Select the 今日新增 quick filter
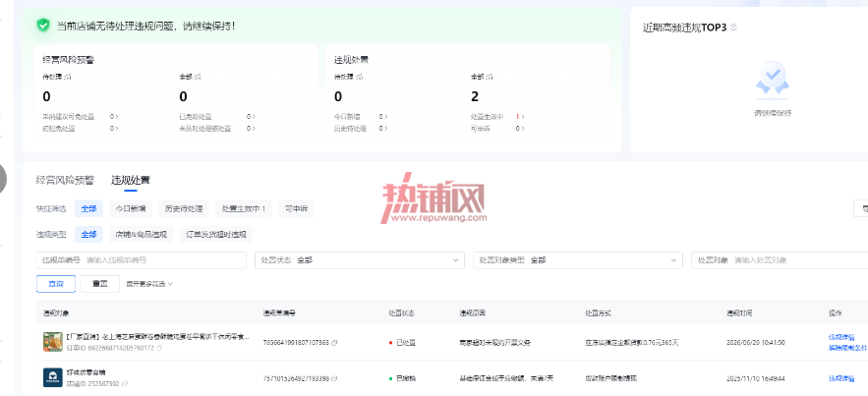Screen dimensions: 868x396 coord(131,208)
